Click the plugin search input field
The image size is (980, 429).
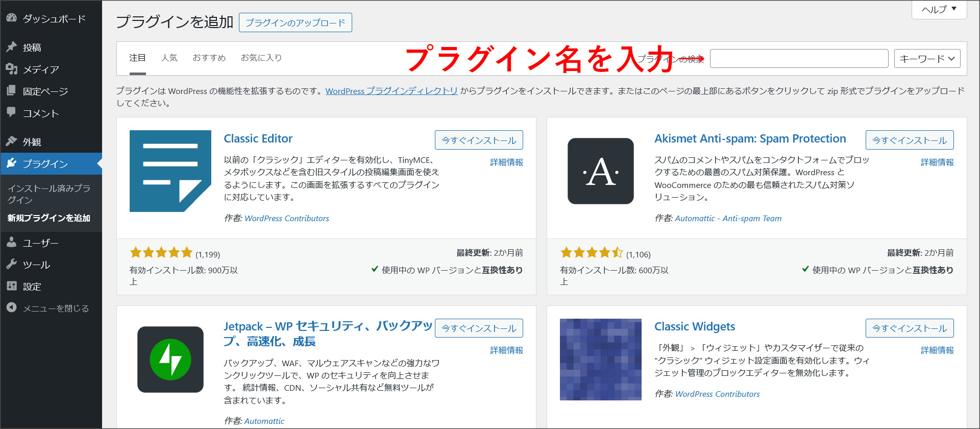click(x=799, y=59)
